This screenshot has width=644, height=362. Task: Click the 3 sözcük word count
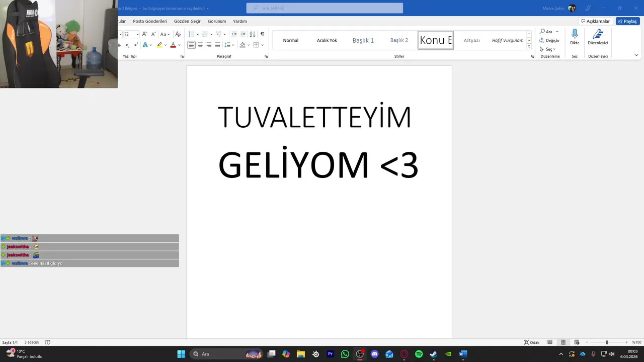(32, 342)
